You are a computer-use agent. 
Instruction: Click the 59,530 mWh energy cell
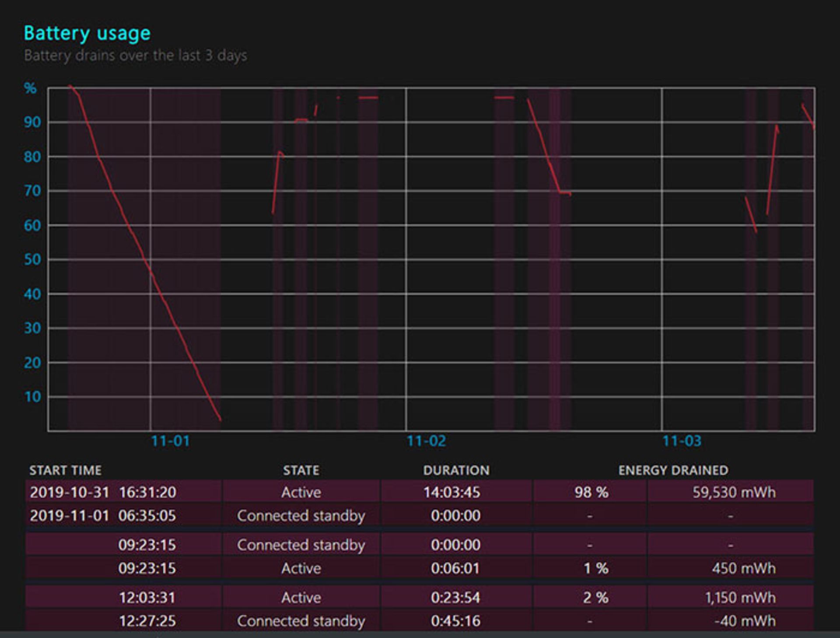point(733,492)
